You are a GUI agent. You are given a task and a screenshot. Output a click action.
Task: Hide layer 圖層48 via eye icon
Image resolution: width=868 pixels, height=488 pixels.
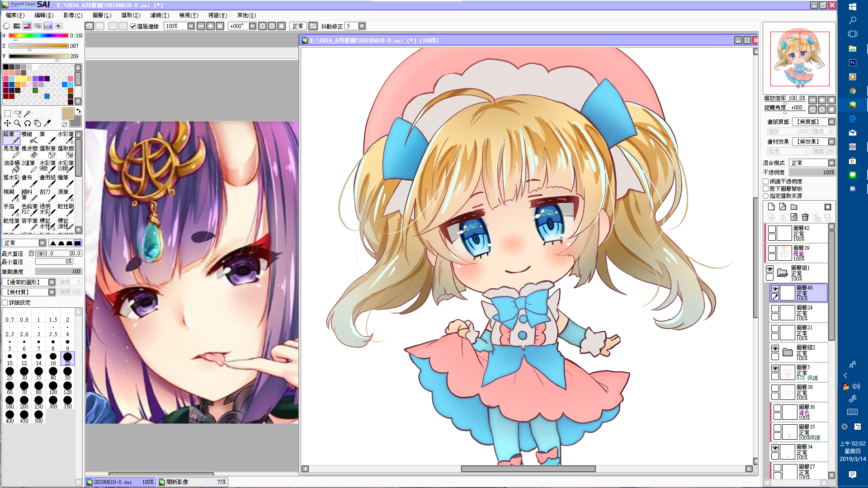775,289
